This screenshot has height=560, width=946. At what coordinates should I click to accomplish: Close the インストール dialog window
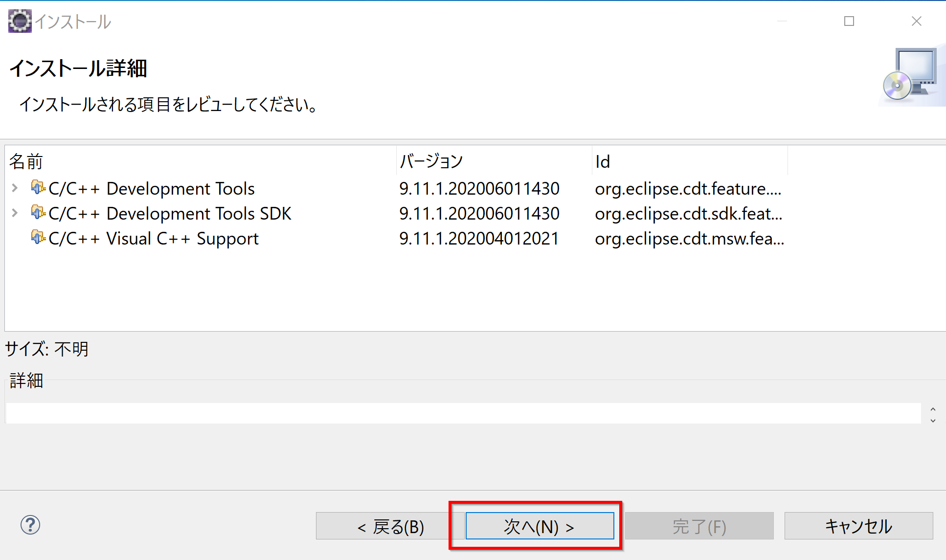(x=917, y=21)
